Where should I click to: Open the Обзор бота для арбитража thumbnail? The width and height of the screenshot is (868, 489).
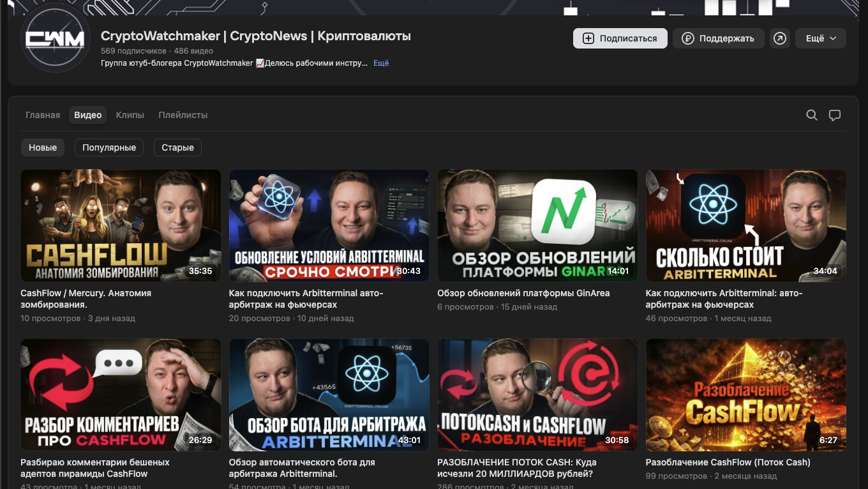pyautogui.click(x=329, y=395)
